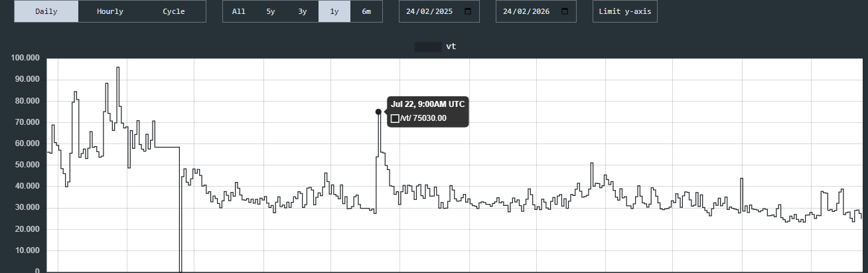Screen dimensions: 868x273
Task: Click the 20.000 y-axis label
Action: (27, 229)
